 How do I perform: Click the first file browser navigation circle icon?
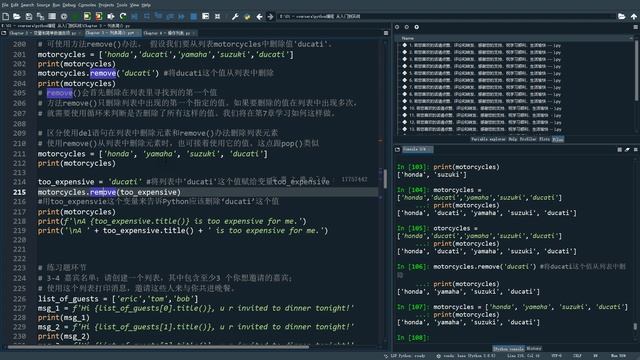tap(397, 27)
